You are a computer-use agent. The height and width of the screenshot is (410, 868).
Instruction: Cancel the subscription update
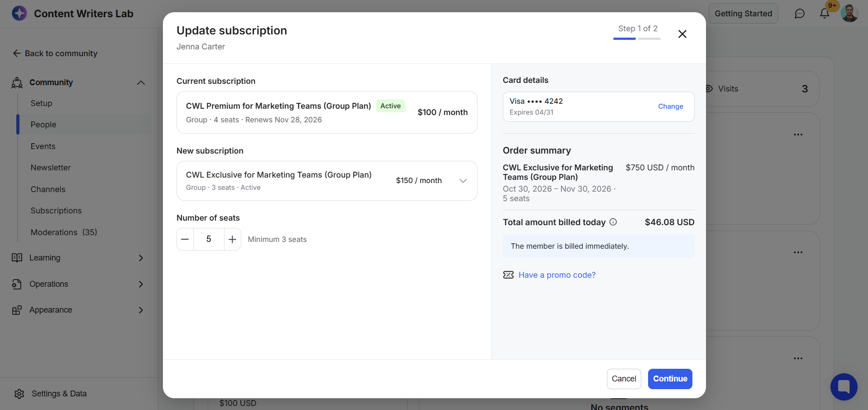[624, 379]
